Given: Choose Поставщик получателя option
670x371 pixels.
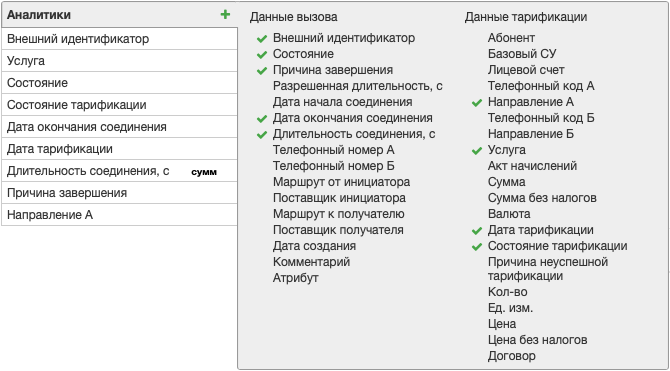Looking at the screenshot, I should pyautogui.click(x=338, y=230).
